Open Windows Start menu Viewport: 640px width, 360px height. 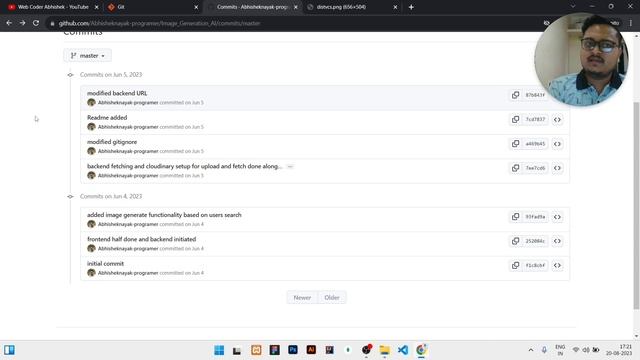point(219,350)
